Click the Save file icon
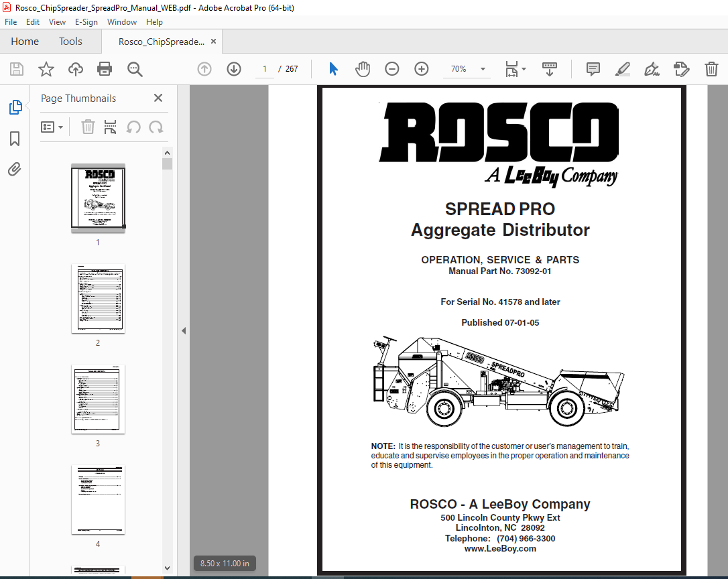Screen dimensions: 728x579 point(17,69)
